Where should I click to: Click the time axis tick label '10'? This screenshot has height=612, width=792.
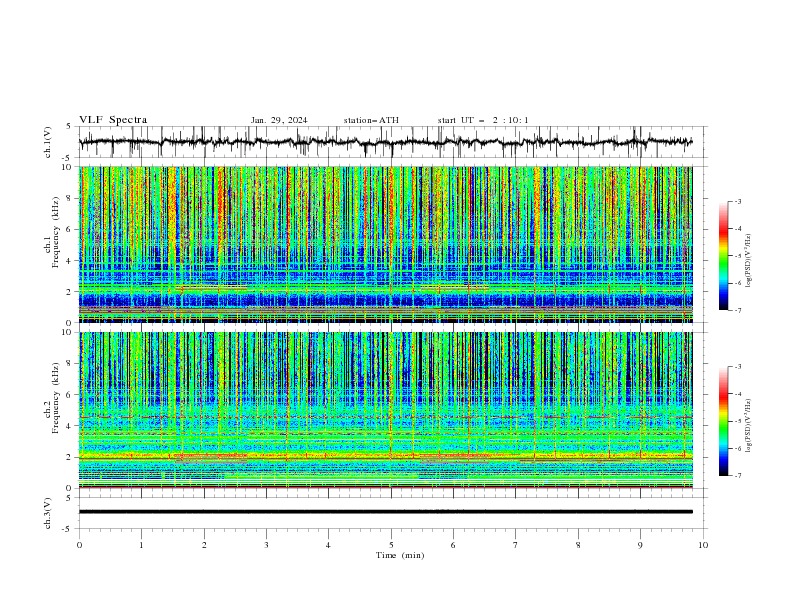click(703, 545)
